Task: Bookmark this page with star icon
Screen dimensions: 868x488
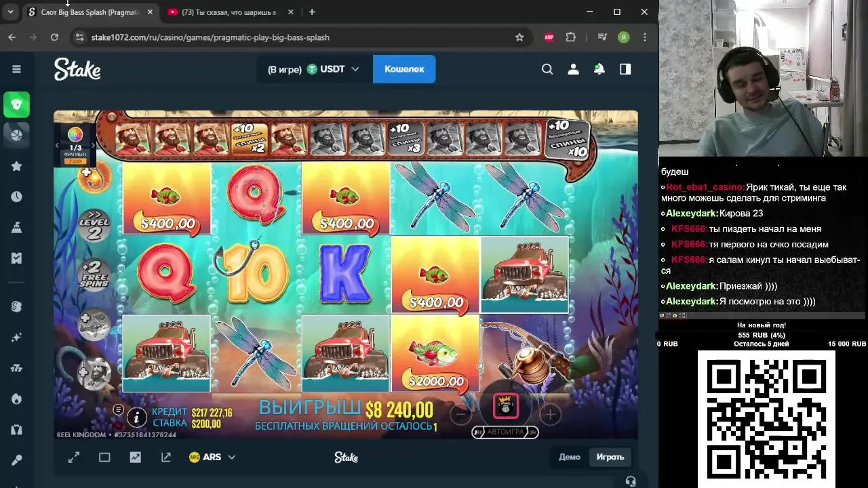Action: (519, 37)
